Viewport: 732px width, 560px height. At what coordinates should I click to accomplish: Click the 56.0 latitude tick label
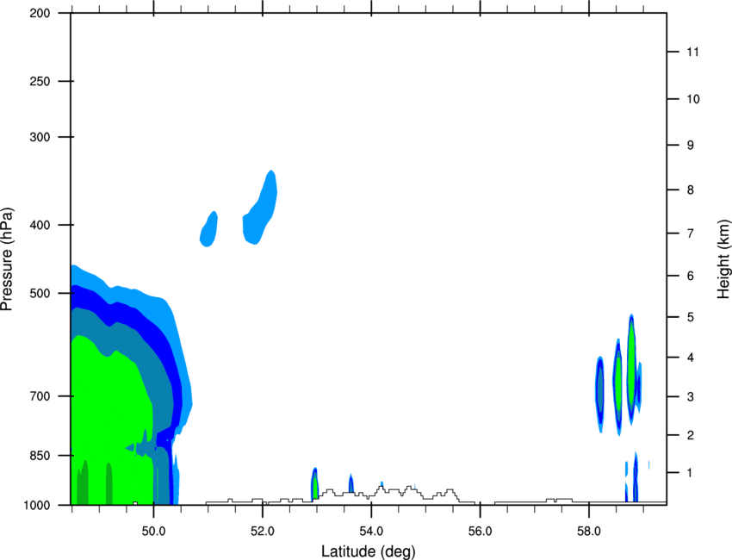(481, 531)
